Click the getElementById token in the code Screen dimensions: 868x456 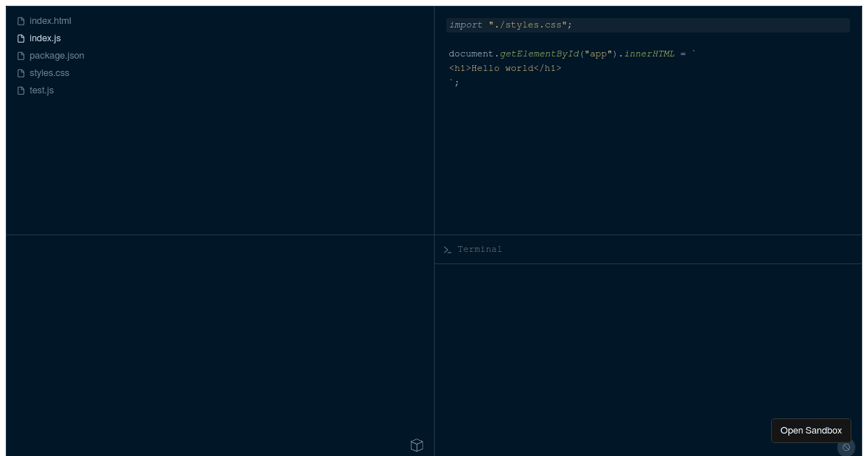[539, 54]
